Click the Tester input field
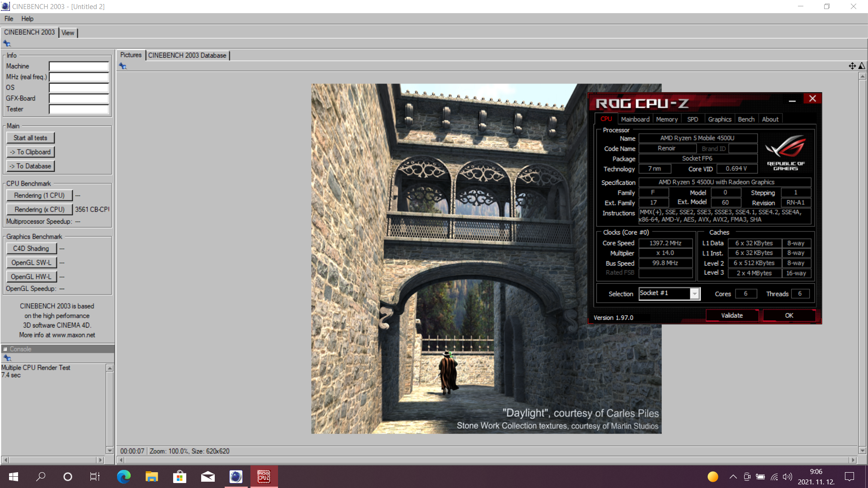The width and height of the screenshot is (868, 488). pos(79,109)
